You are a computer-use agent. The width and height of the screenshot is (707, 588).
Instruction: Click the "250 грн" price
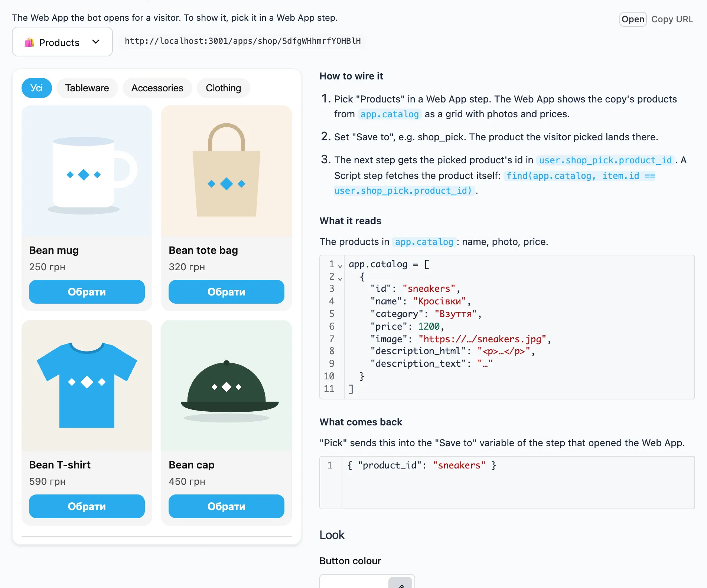[47, 267]
